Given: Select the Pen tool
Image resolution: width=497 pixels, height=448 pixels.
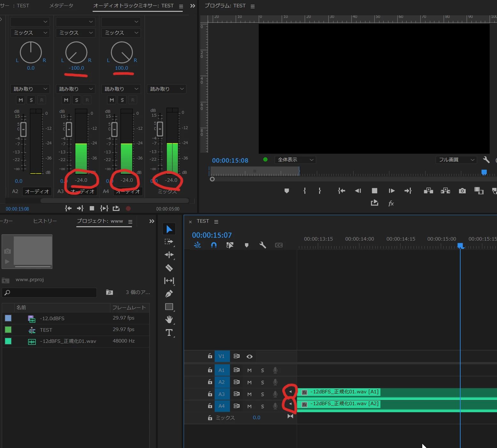Looking at the screenshot, I should (x=169, y=294).
